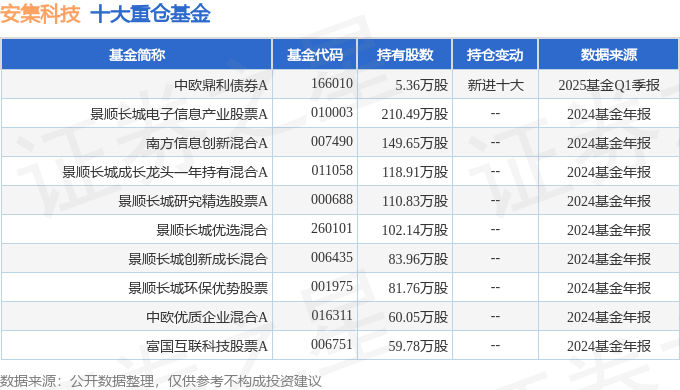Image resolution: width=680 pixels, height=390 pixels.
Task: Open the 中欧优质企业混合A fund entry
Action: (x=207, y=317)
